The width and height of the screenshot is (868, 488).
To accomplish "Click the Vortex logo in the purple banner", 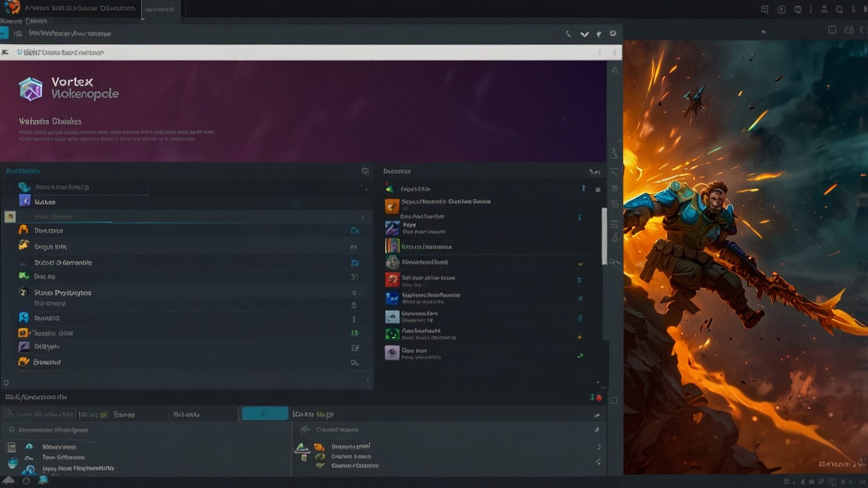I will coord(29,88).
